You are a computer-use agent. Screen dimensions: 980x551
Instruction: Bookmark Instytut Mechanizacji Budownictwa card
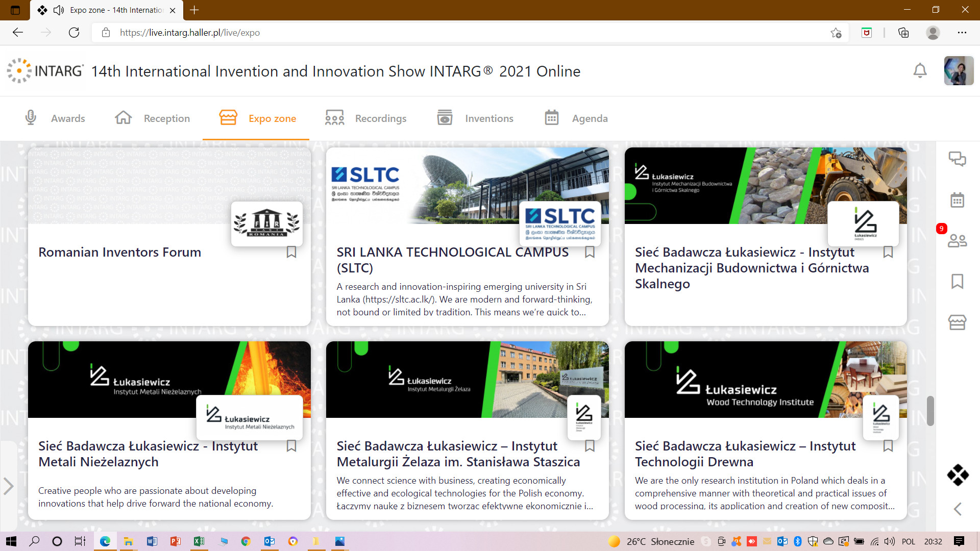[888, 252]
